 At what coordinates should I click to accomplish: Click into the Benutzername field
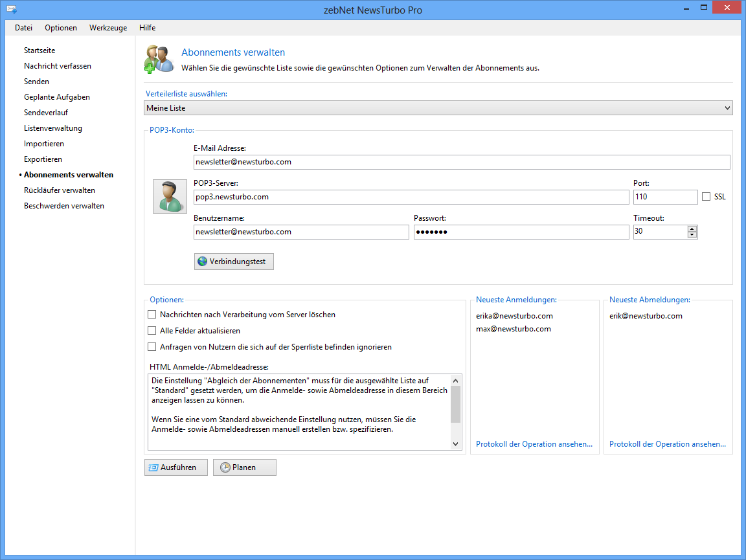click(301, 232)
